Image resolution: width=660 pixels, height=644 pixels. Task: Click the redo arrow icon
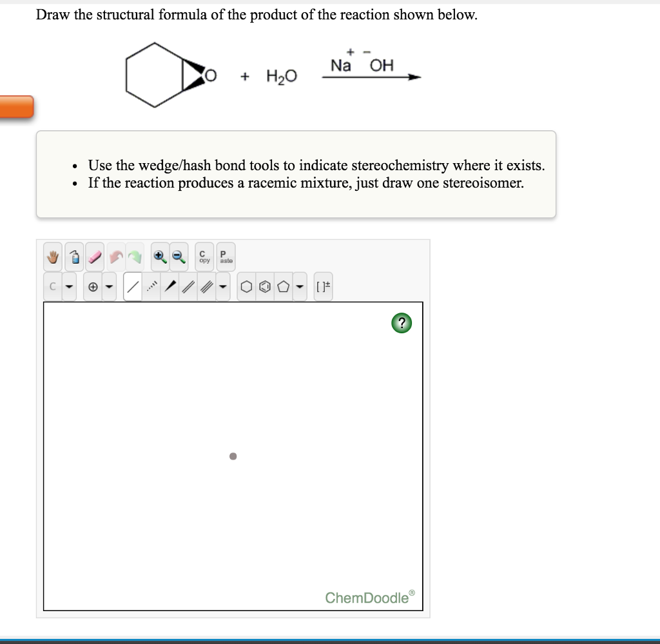pos(135,257)
